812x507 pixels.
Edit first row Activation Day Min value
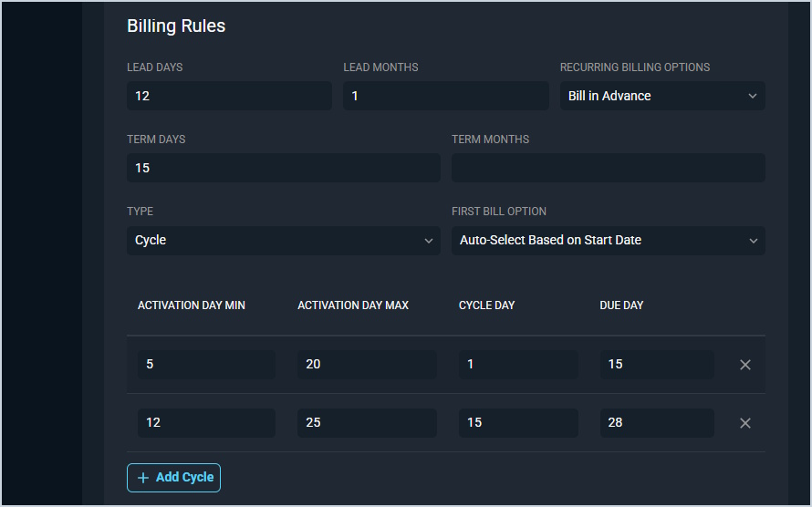pos(206,365)
